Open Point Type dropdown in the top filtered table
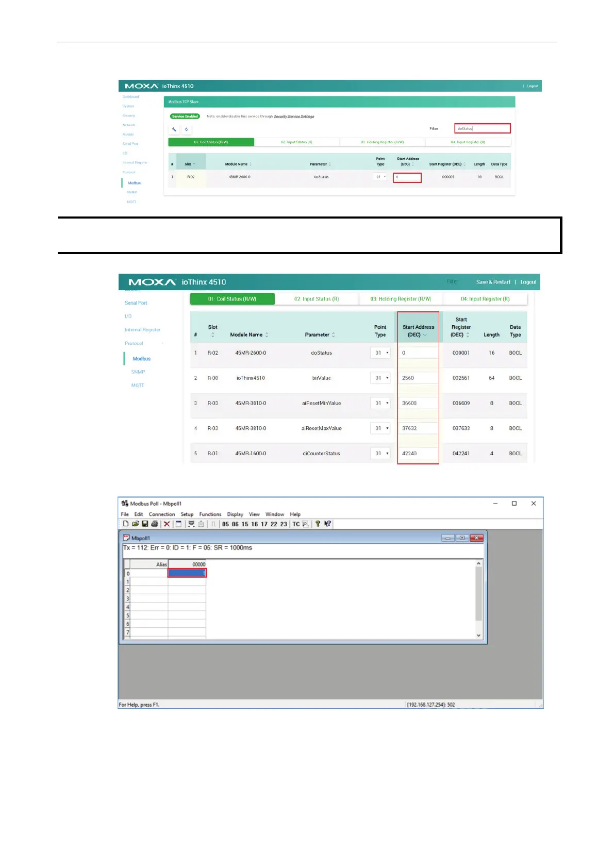 (x=380, y=177)
